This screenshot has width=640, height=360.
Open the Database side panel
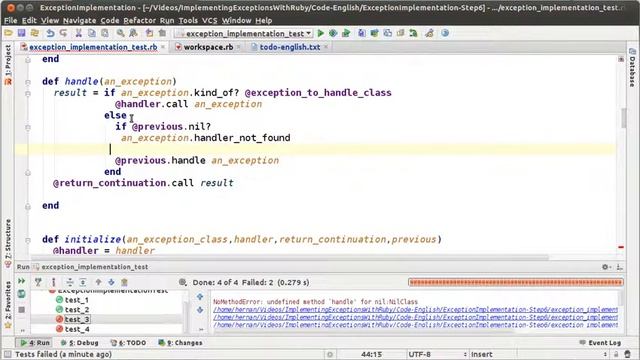coord(632,67)
